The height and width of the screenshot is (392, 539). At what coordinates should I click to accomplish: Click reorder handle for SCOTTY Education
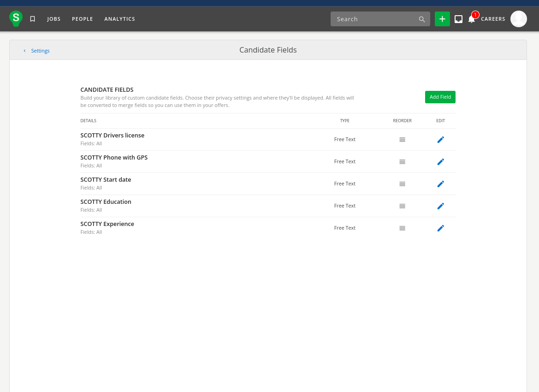[x=402, y=206]
